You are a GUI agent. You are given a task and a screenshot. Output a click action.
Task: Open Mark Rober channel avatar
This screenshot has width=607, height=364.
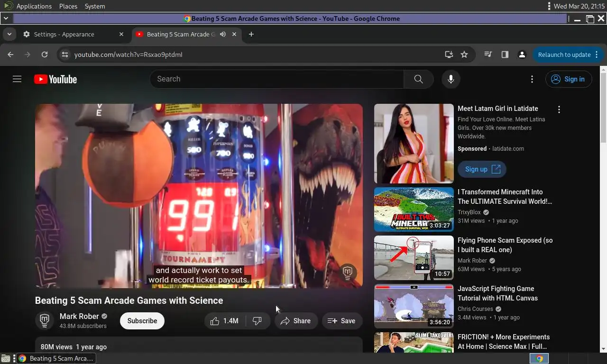coord(45,321)
